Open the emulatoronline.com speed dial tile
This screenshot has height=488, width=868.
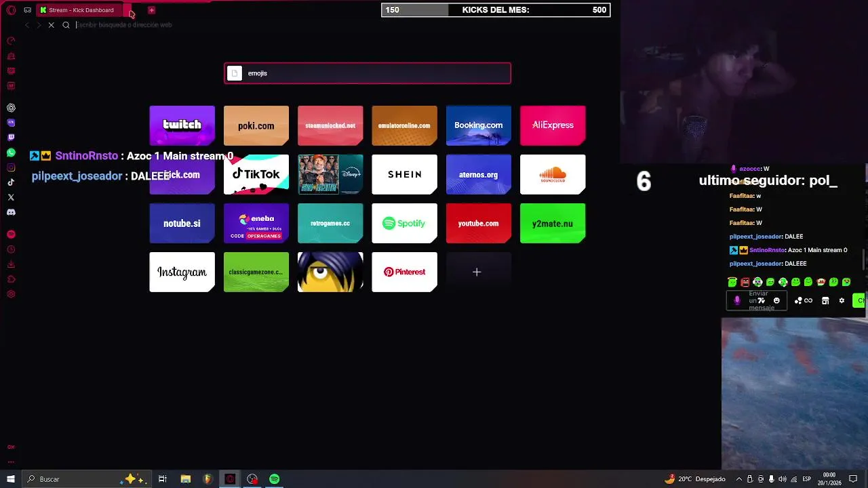pyautogui.click(x=404, y=125)
